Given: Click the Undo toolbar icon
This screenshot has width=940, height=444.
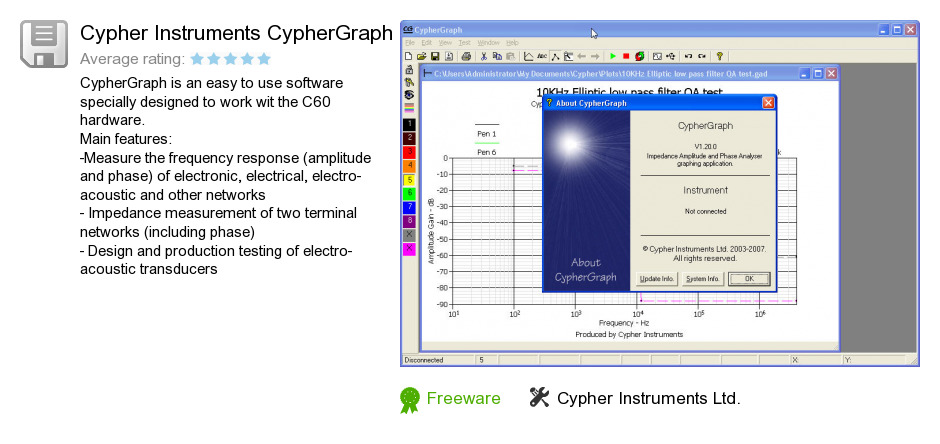Looking at the screenshot, I should point(688,56).
